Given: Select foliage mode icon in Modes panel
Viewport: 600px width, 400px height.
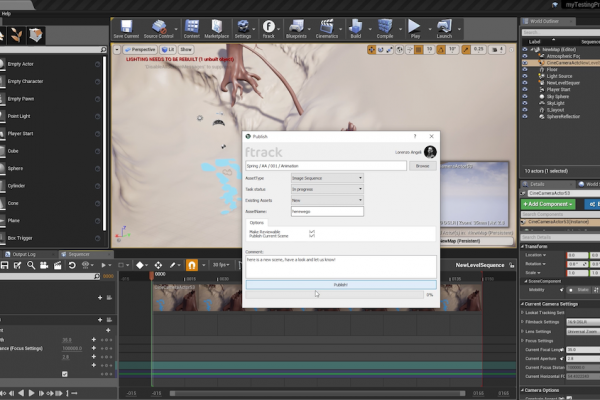Looking at the screenshot, I should [16, 35].
